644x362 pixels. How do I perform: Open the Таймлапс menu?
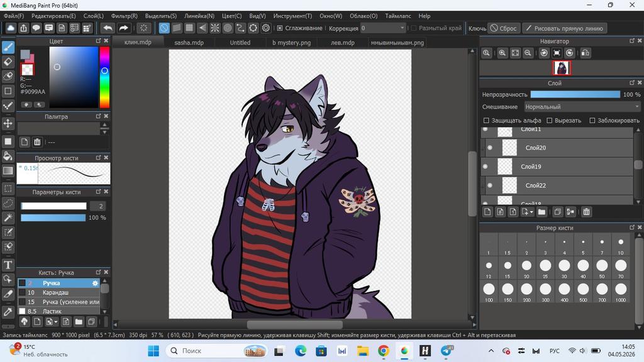click(x=397, y=16)
